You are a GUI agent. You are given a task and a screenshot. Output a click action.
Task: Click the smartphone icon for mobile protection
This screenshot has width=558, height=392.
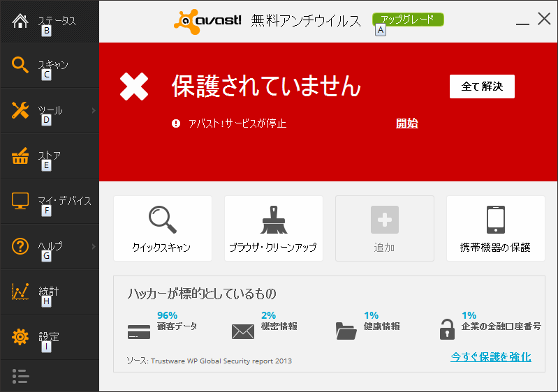[x=496, y=220]
